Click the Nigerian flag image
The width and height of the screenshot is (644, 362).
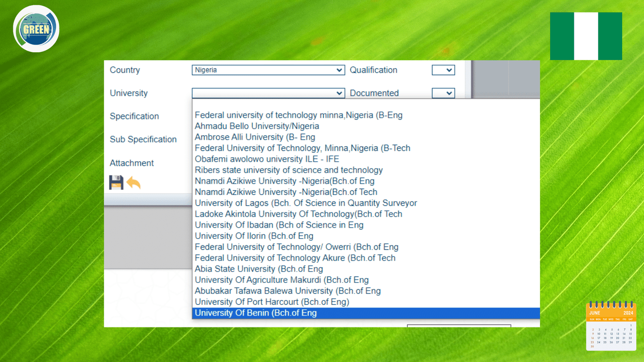[586, 36]
